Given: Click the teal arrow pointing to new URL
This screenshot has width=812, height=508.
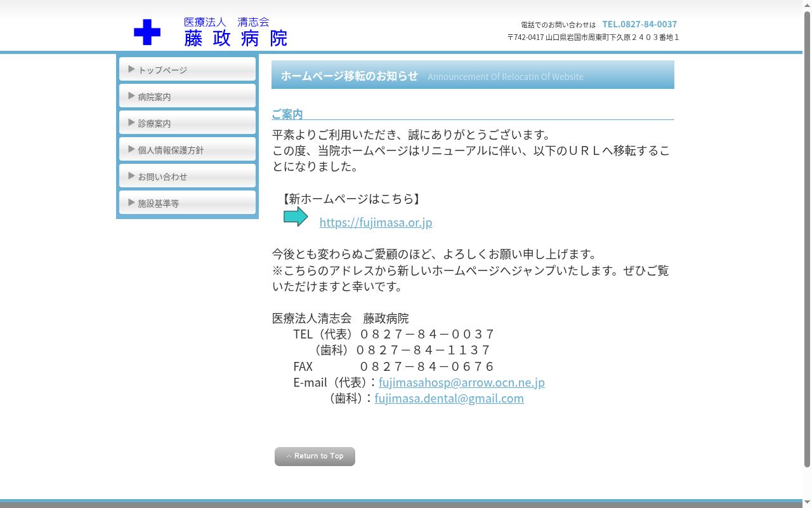Looking at the screenshot, I should tap(296, 217).
